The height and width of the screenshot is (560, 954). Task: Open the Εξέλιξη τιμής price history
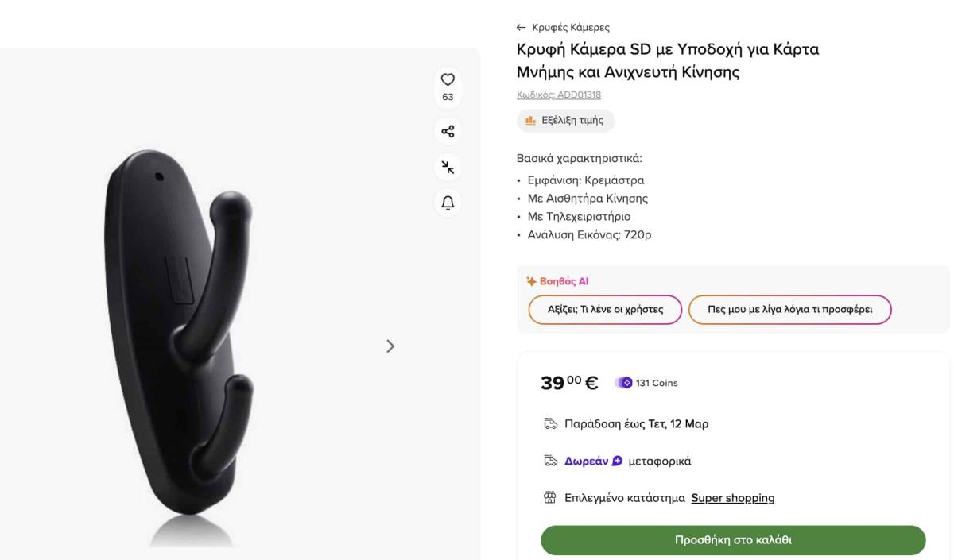(x=565, y=121)
